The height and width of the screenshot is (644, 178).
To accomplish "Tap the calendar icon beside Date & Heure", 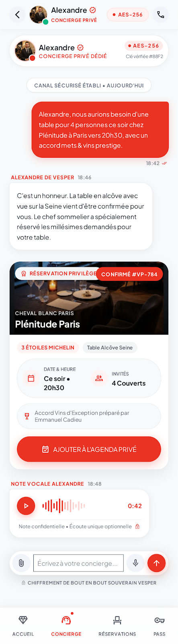I will [31, 378].
